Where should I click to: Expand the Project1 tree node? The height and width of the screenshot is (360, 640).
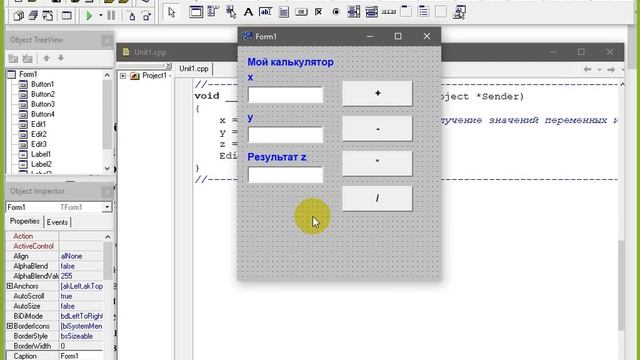pos(122,76)
